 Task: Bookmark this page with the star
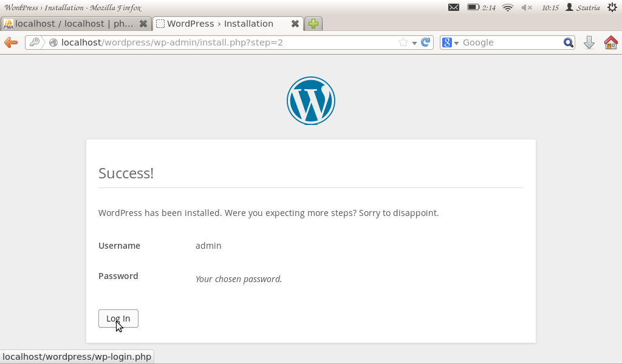[x=403, y=42]
